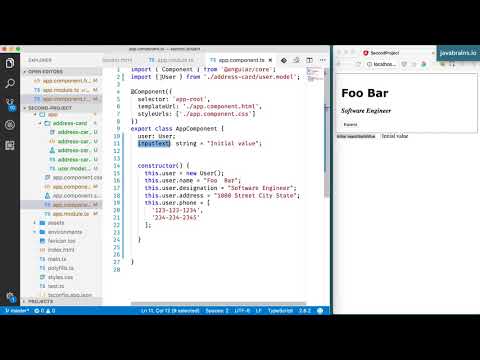The width and height of the screenshot is (480, 360).
Task: Click the TypeScript version 2.6.2 in status bar
Action: (304, 311)
